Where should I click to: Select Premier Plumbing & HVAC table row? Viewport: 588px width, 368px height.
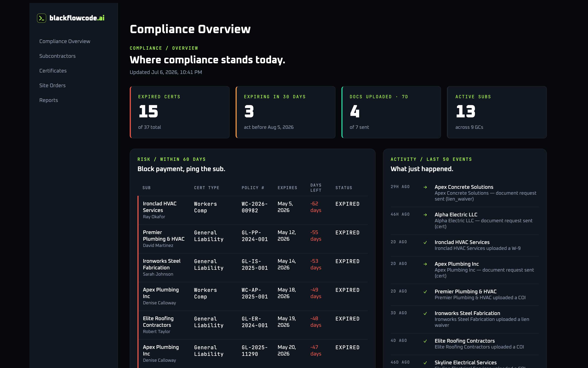(253, 239)
